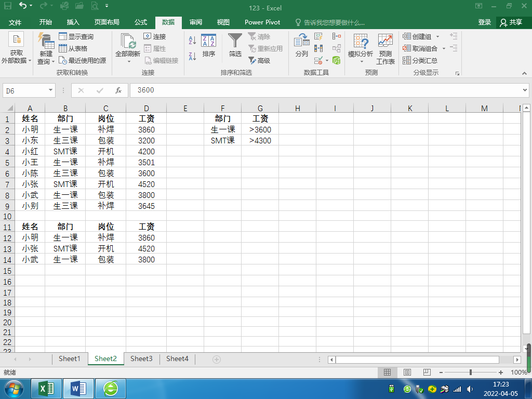Click zoom in plus button

tap(501, 373)
